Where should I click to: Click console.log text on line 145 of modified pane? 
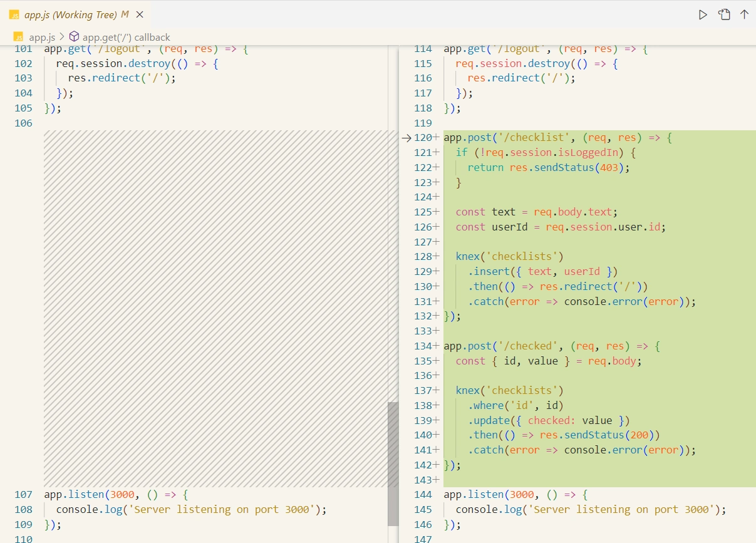click(489, 509)
